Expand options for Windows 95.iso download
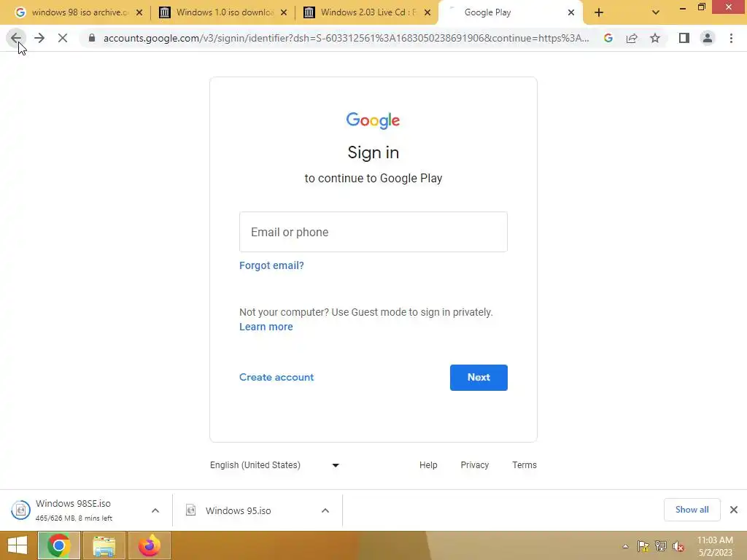Image resolution: width=747 pixels, height=560 pixels. point(325,510)
